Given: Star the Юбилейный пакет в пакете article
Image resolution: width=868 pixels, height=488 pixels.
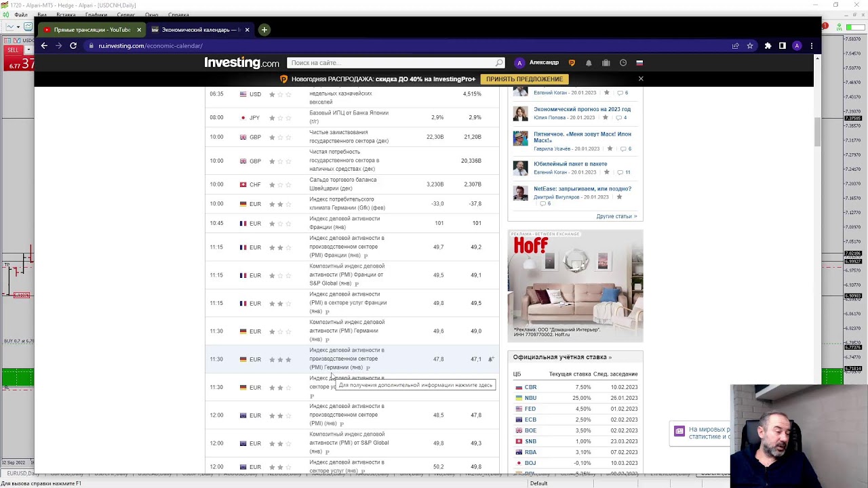Looking at the screenshot, I should (x=606, y=172).
